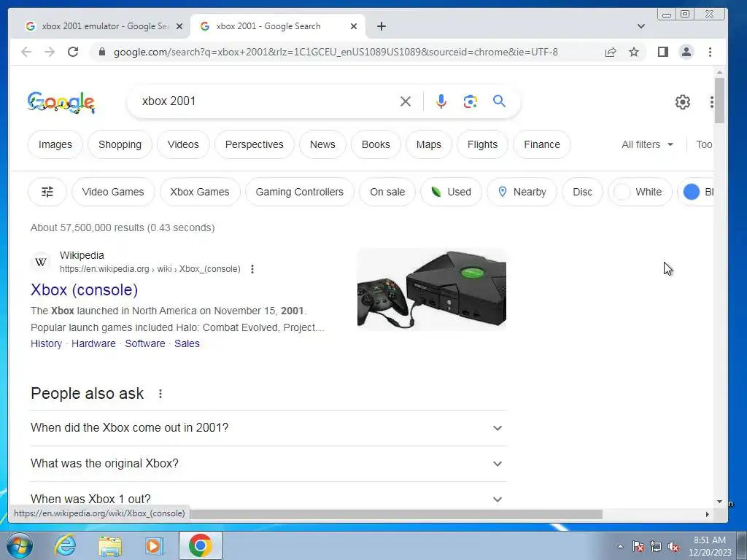Expand When was Xbox 1 out?

pyautogui.click(x=268, y=498)
